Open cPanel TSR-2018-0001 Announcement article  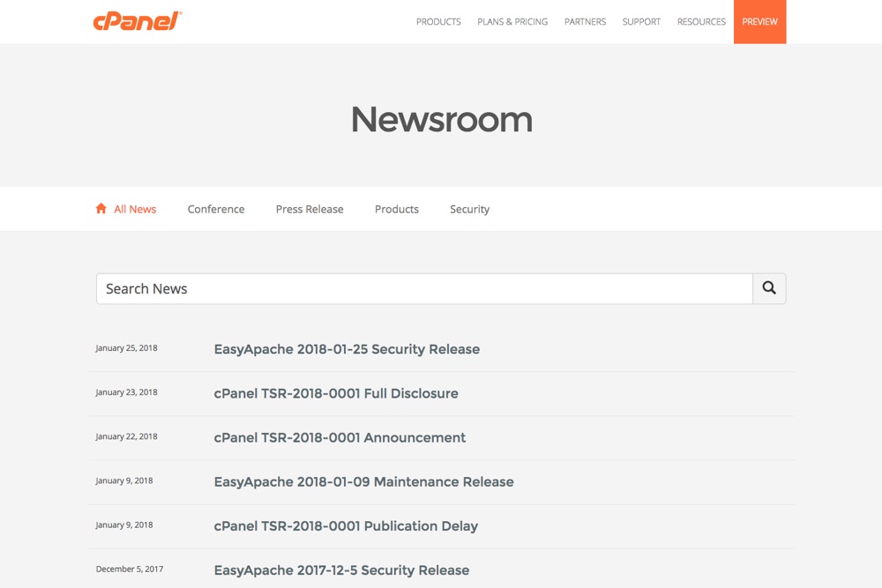click(340, 437)
